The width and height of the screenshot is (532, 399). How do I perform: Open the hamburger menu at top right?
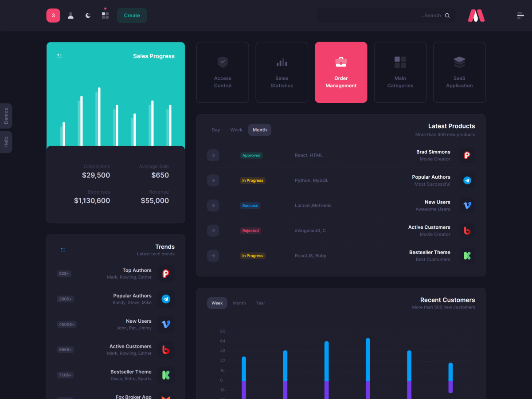[x=520, y=16]
